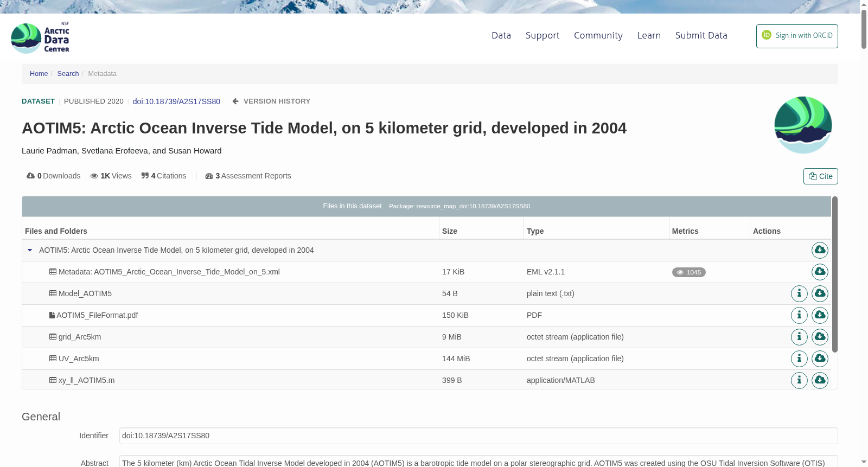The width and height of the screenshot is (868, 467).
Task: Click the Identifier field value
Action: 478,436
